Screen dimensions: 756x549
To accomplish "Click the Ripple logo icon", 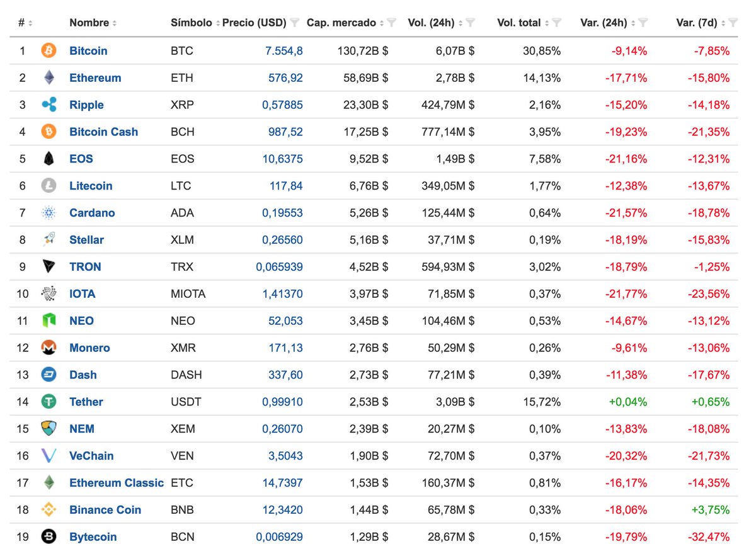I will [x=49, y=105].
